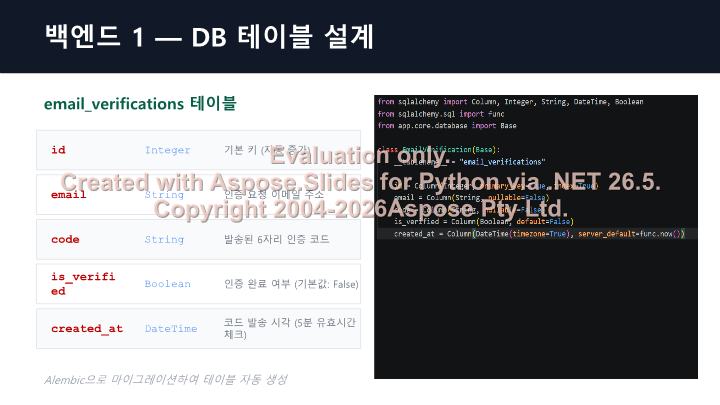720x405 pixels.
Task: Click the 'DateTime' type label
Action: [171, 329]
